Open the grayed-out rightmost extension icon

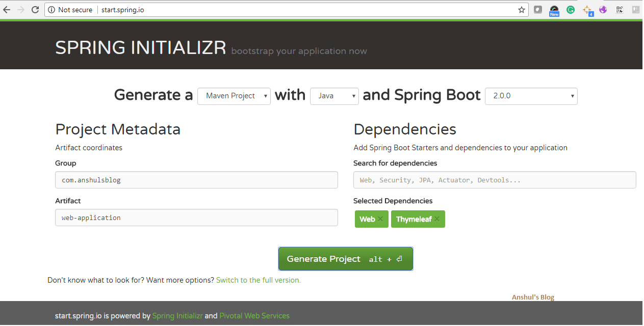636,10
